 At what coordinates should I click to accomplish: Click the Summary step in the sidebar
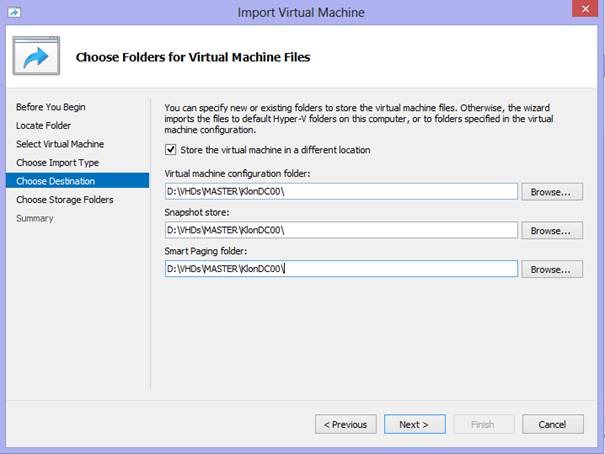pos(34,218)
